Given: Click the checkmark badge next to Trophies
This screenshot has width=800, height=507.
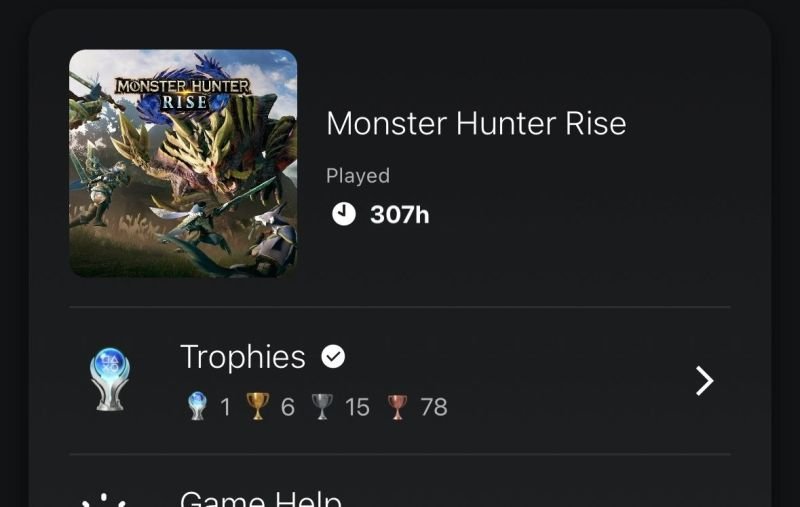Looking at the screenshot, I should (x=333, y=357).
